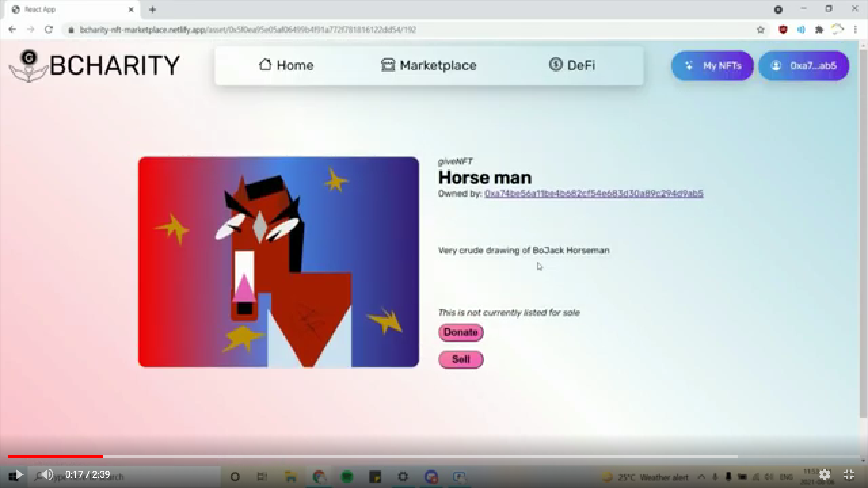This screenshot has width=868, height=488.
Task: Open File Explorer from the taskbar
Action: pyautogui.click(x=291, y=476)
